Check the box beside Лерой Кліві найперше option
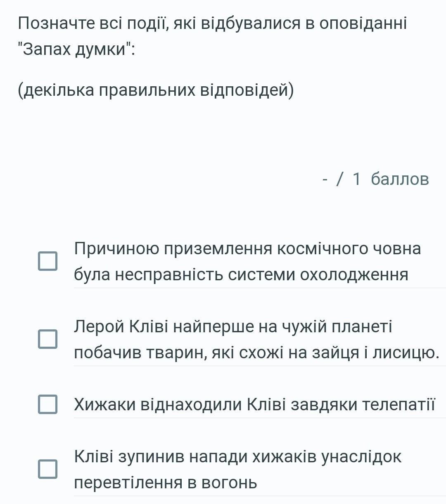The image size is (446, 504). [47, 339]
